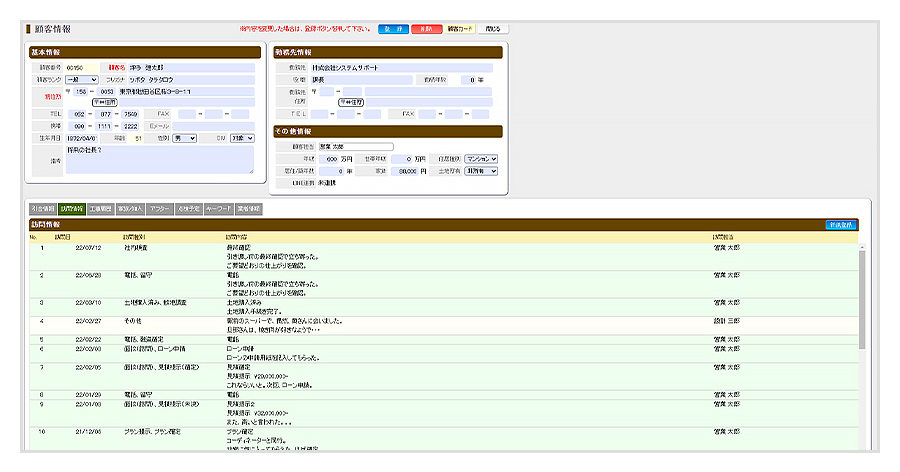This screenshot has width=900, height=472.
Task: Click the フリガナ field showing ツボタ タタロウ
Action: 191,80
